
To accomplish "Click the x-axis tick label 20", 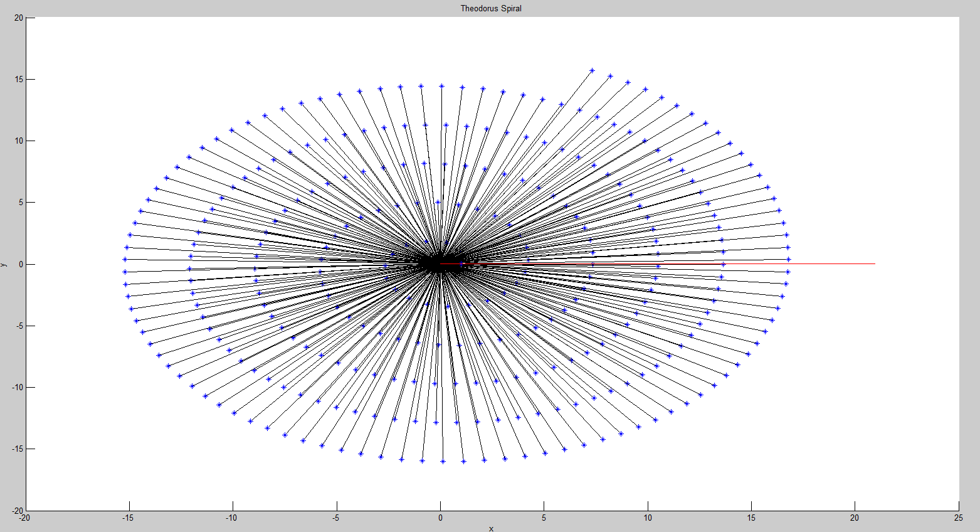I will click(855, 518).
